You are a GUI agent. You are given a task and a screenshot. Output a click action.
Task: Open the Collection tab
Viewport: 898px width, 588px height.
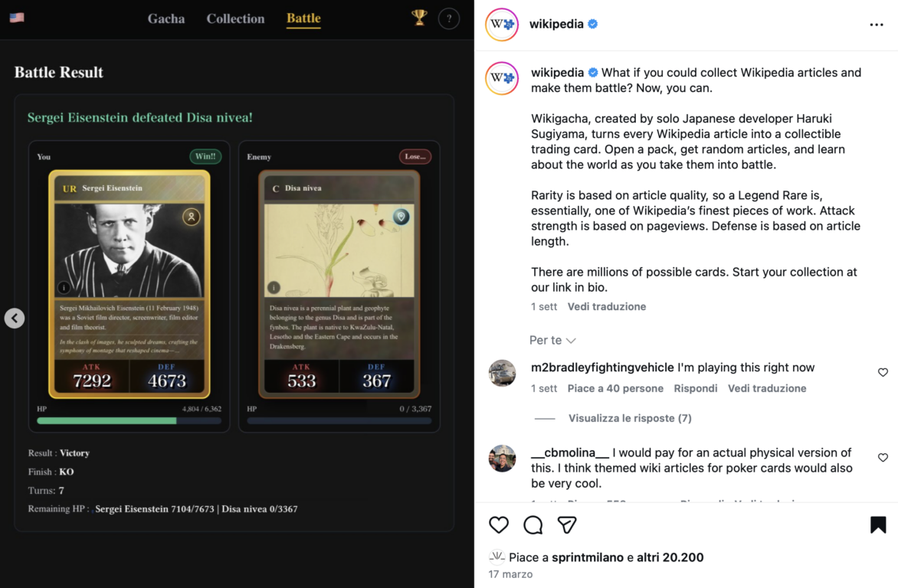click(x=235, y=18)
